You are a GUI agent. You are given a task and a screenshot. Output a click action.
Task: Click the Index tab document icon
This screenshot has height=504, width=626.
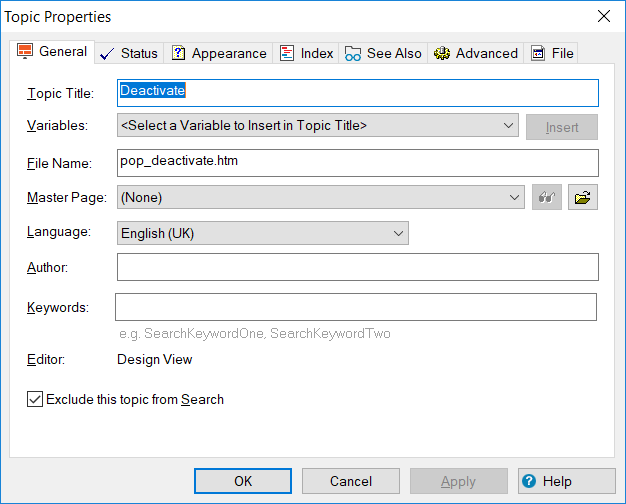(287, 53)
